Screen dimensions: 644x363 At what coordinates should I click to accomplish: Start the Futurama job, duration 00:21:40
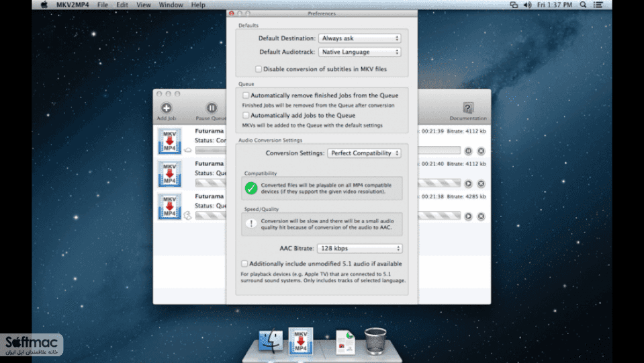(x=468, y=184)
